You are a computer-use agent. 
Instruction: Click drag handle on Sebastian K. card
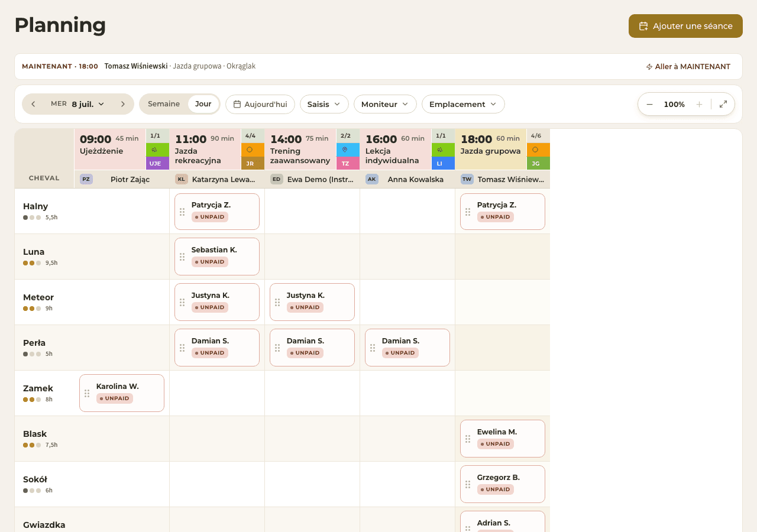182,257
